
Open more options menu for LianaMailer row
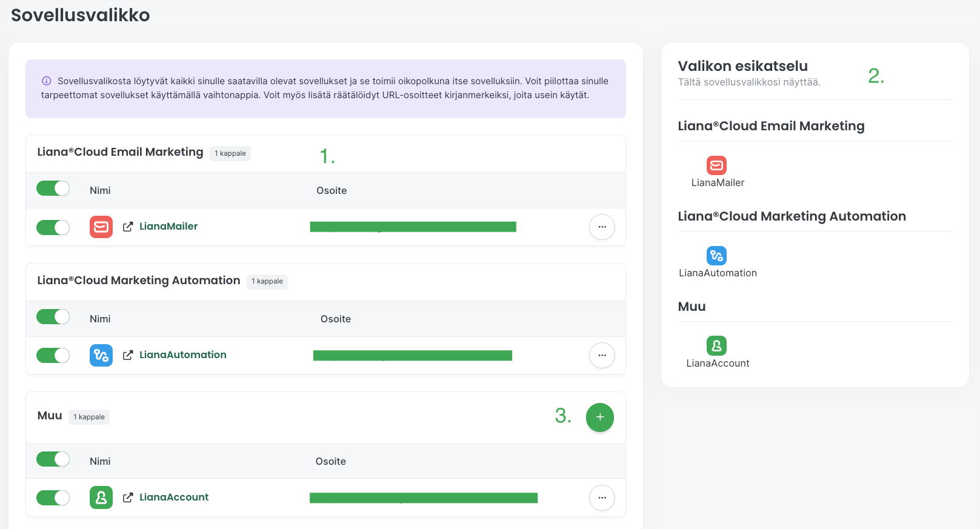click(x=602, y=227)
